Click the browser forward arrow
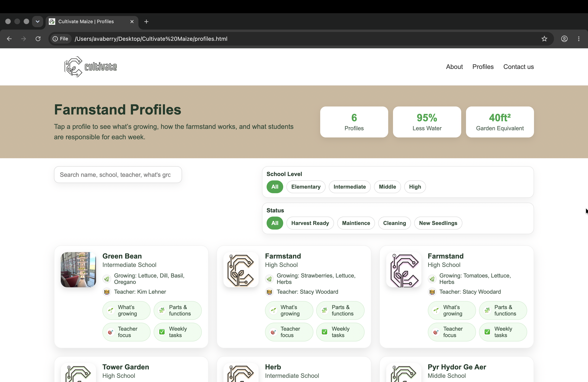This screenshot has height=382, width=588. (23, 39)
